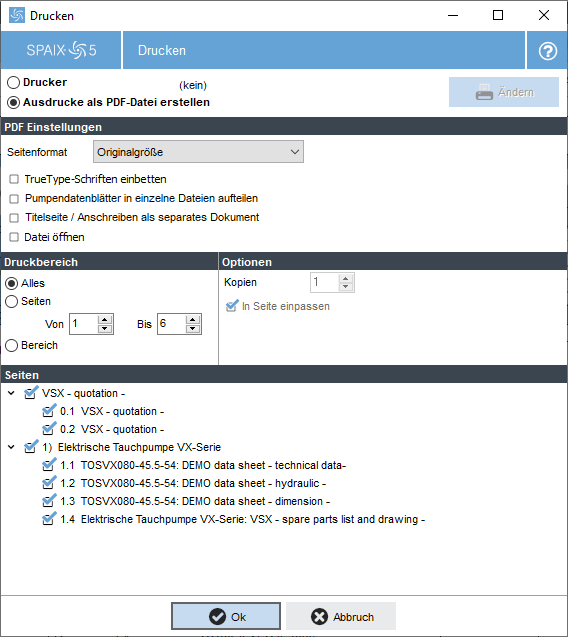Open help via question mark icon
The image size is (568, 637).
tap(547, 50)
